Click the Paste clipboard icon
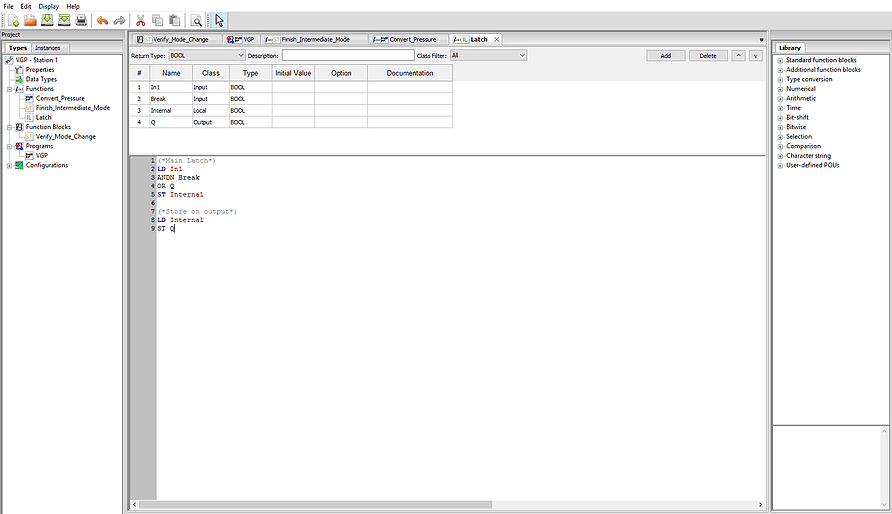 (174, 20)
